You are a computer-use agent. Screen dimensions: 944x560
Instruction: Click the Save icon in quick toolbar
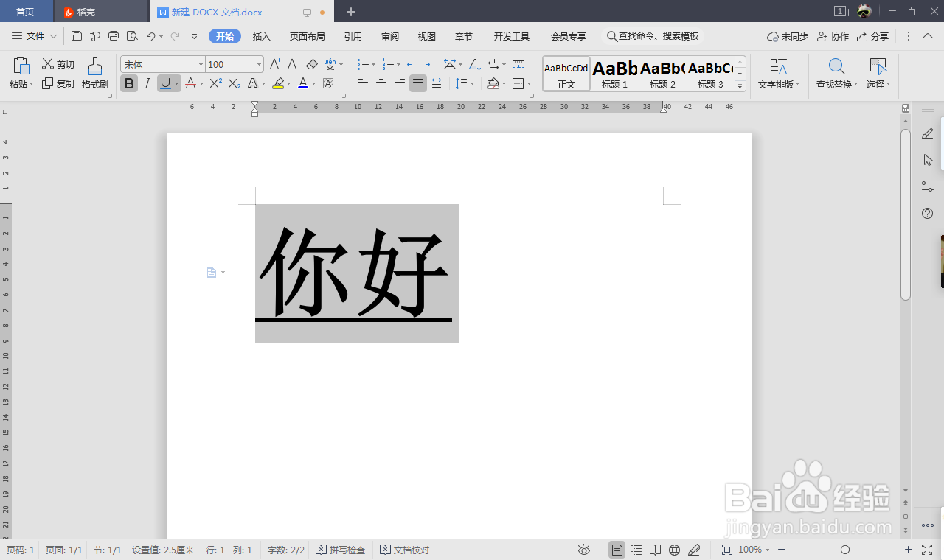(x=77, y=36)
